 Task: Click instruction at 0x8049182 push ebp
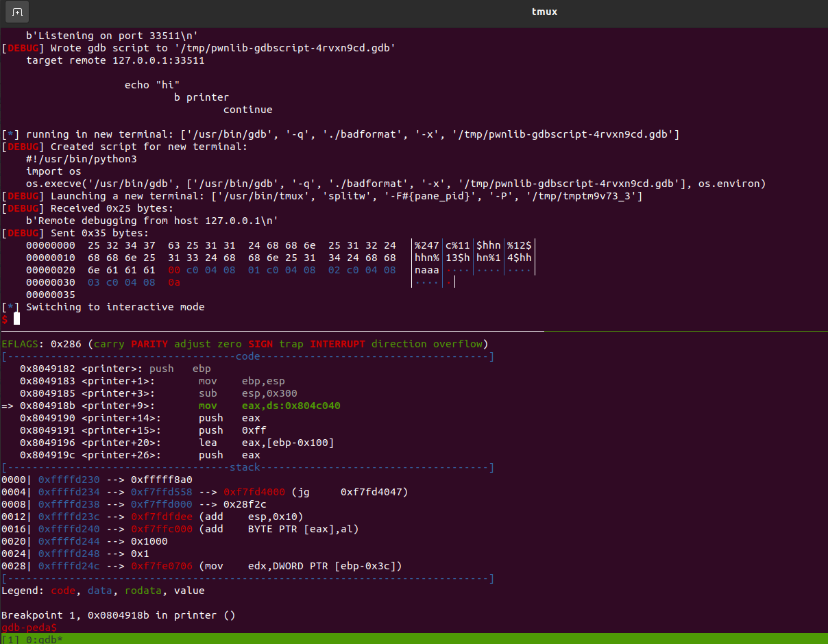point(115,369)
